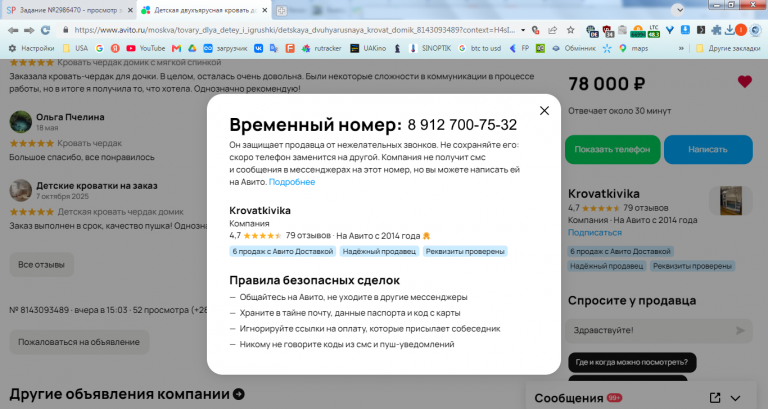Focus the Здравствуйте! message input
This screenshot has width=768, height=409.
pos(651,331)
